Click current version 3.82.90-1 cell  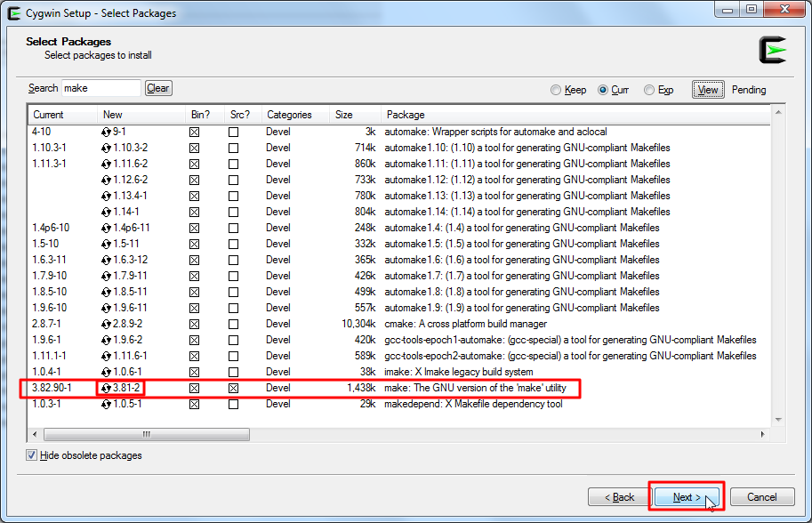click(x=52, y=388)
